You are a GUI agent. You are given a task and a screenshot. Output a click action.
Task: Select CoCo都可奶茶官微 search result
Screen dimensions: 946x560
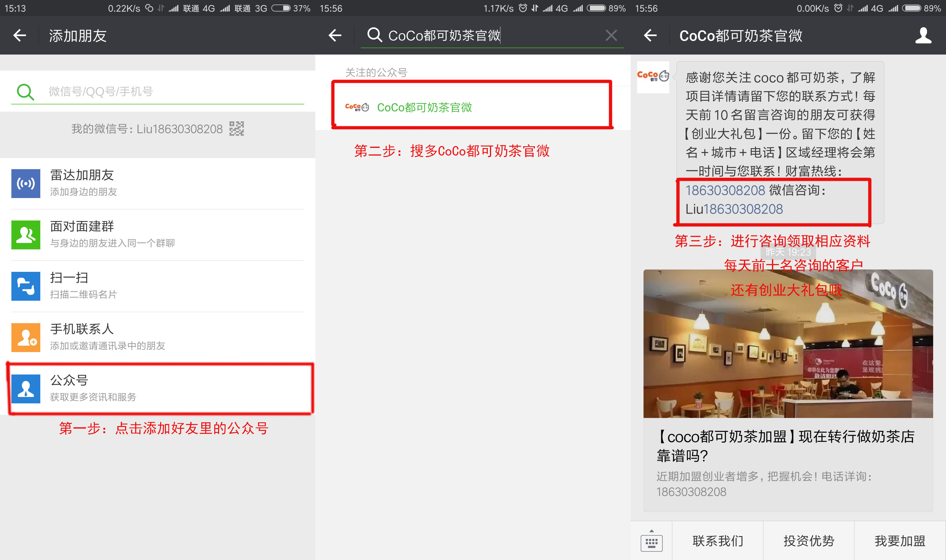[x=424, y=108]
